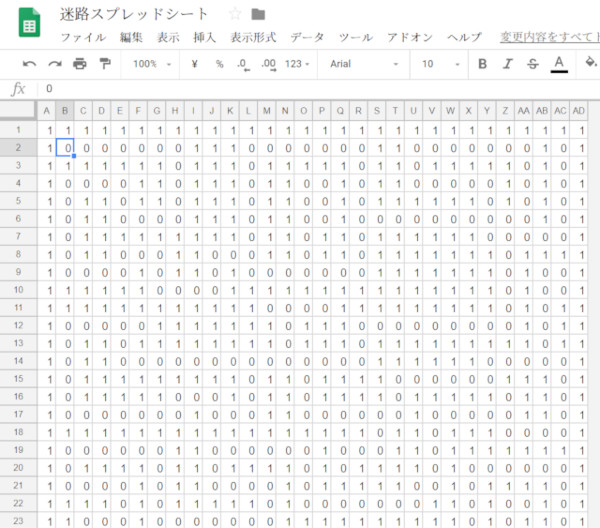Select column S header
The height and width of the screenshot is (528, 600).
[x=377, y=111]
